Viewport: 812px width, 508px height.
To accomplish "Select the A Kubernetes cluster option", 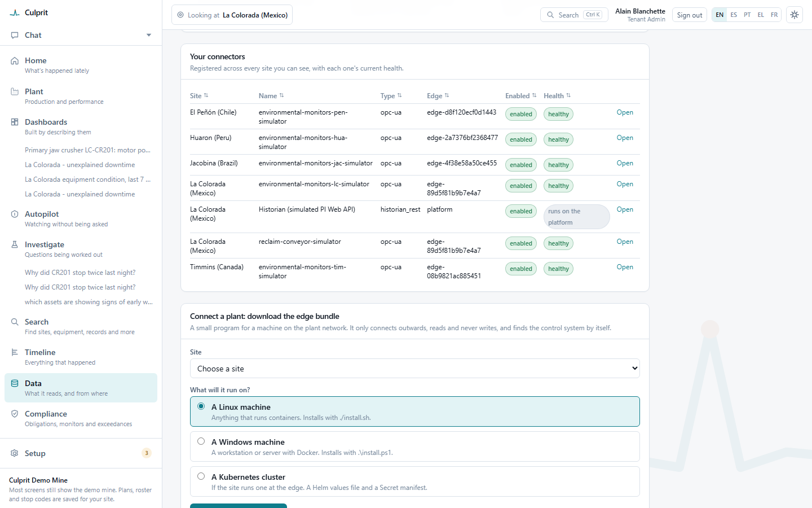I will tap(415, 481).
